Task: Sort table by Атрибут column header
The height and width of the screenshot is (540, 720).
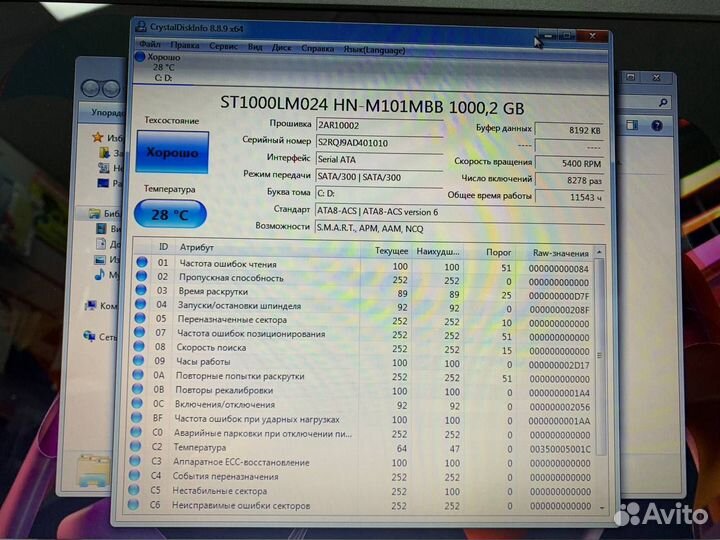Action: pyautogui.click(x=197, y=248)
